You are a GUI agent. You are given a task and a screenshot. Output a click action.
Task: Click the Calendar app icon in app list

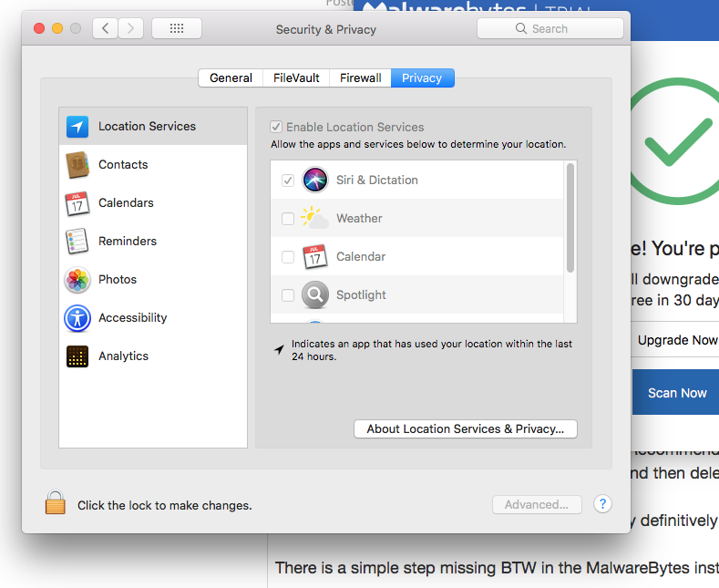(315, 256)
